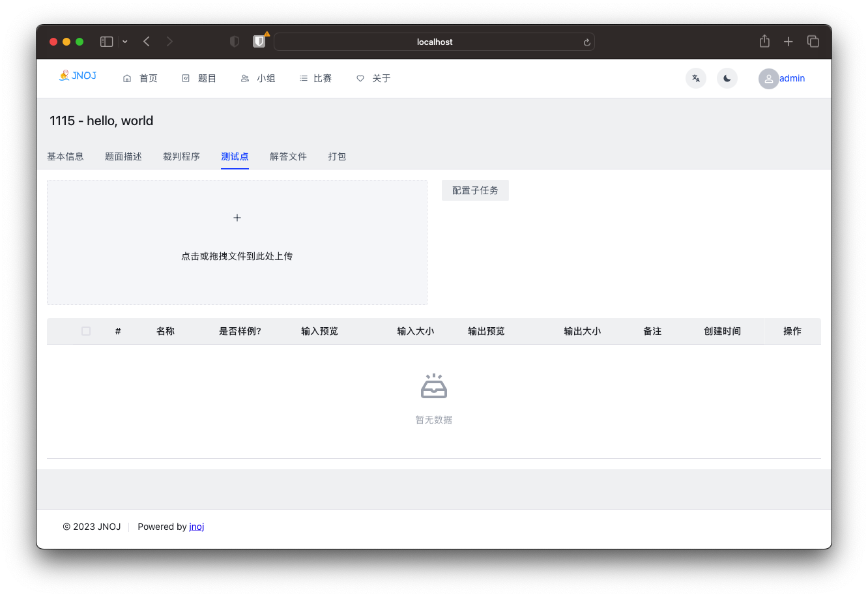The width and height of the screenshot is (868, 597).
Task: Open the jnoj footer link
Action: coord(197,527)
